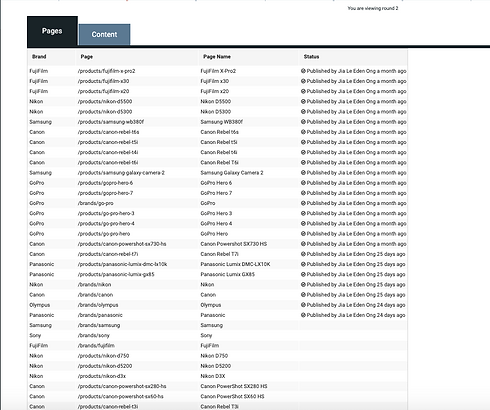490x410 pixels.
Task: Click the /brands/go-pro page path
Action: (x=96, y=203)
